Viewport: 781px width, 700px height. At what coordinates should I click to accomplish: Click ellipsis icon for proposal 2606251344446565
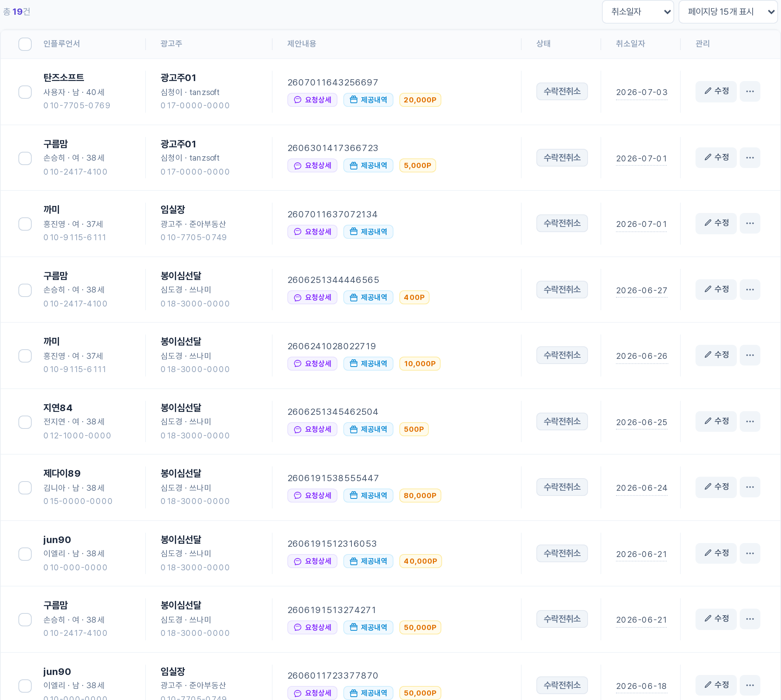(x=749, y=290)
